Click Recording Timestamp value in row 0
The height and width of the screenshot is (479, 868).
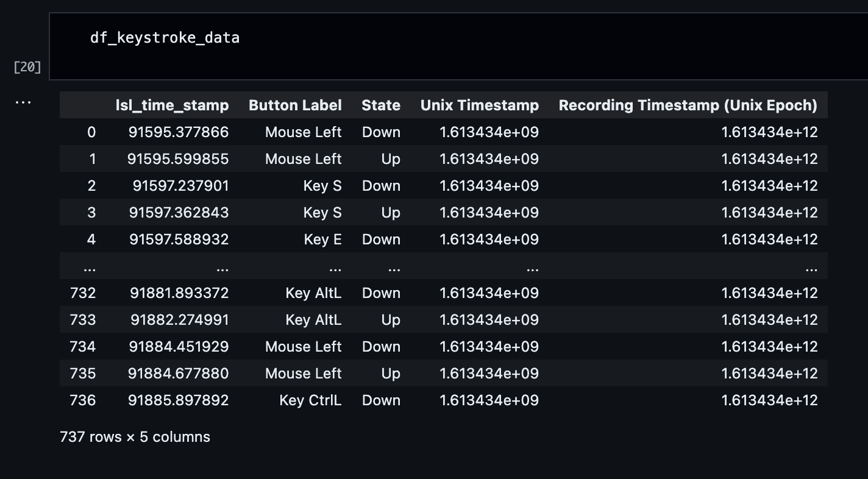[769, 132]
